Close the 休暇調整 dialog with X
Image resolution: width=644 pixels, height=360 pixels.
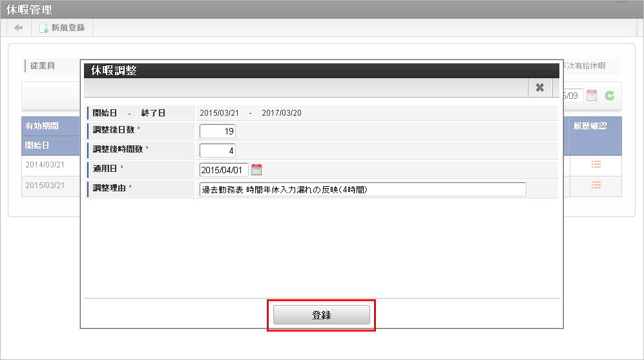[539, 87]
